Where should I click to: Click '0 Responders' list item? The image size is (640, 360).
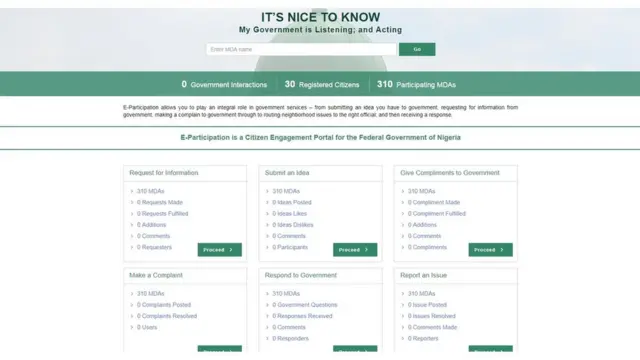pos(291,339)
